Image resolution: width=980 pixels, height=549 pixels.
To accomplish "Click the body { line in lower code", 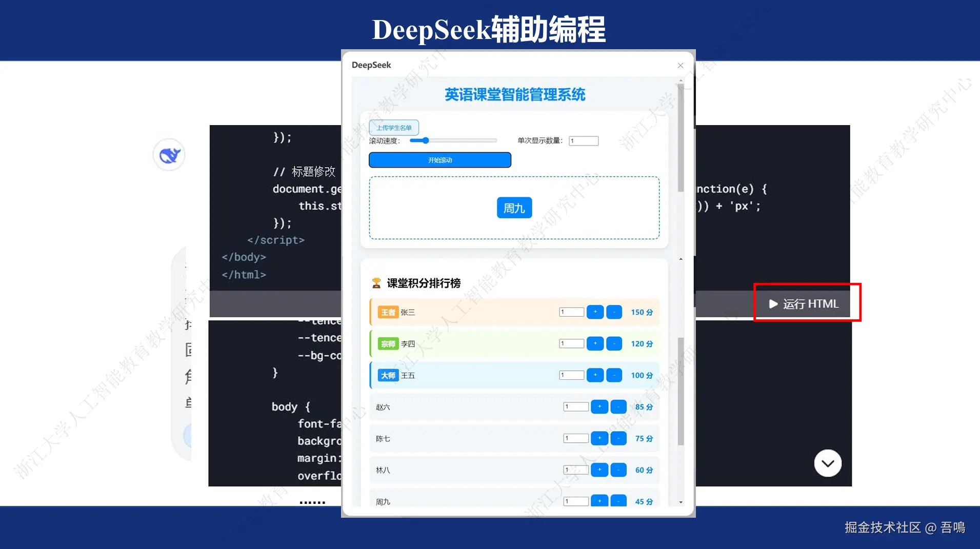I will click(x=291, y=407).
